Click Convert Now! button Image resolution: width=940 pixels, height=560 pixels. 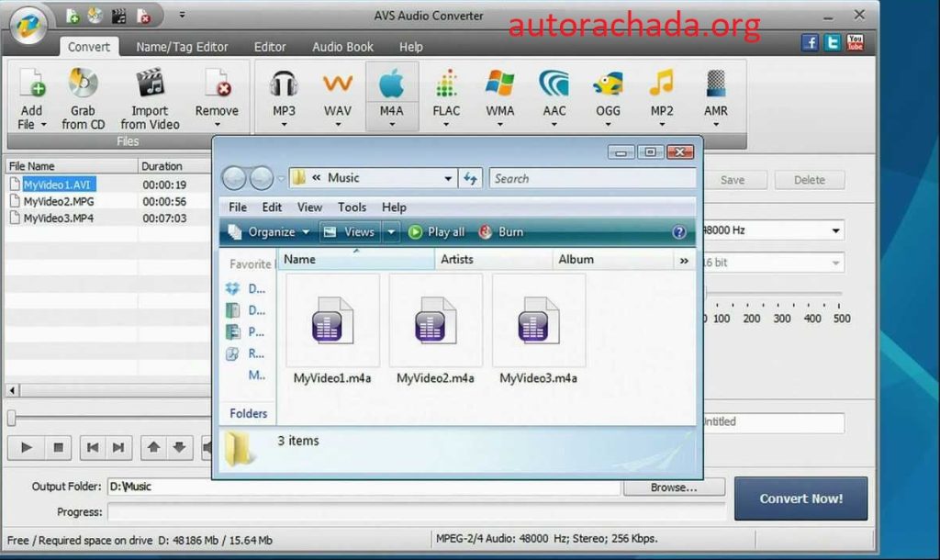coord(800,498)
